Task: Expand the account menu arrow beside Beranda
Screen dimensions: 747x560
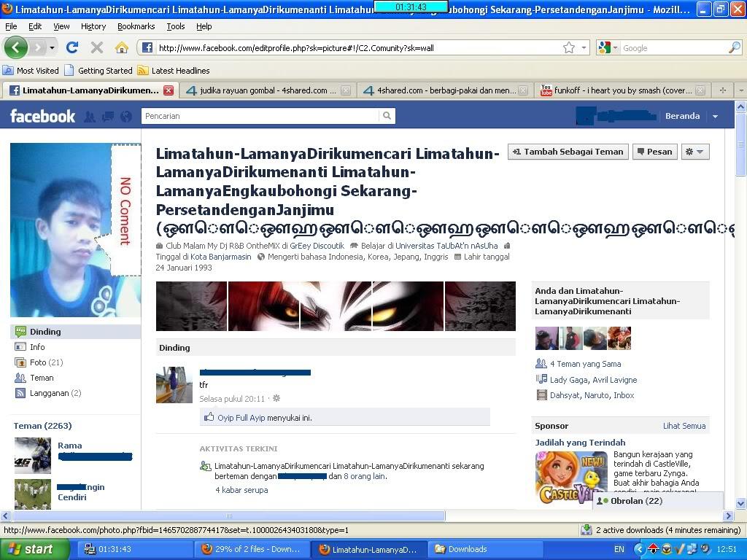Action: pos(715,117)
